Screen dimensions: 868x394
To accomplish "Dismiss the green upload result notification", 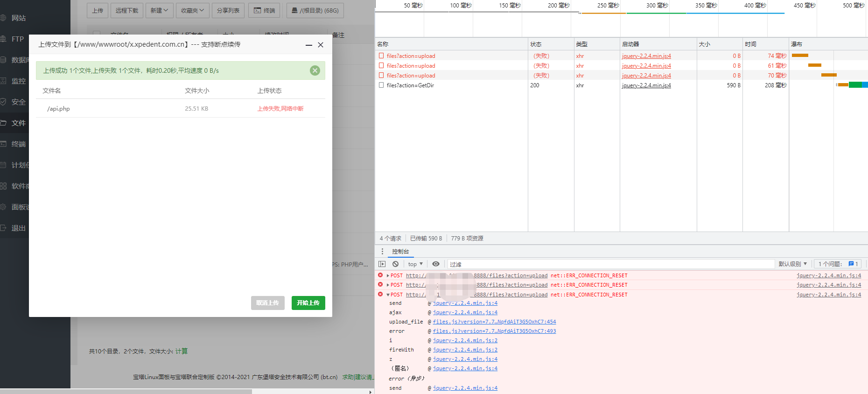I will (x=315, y=70).
